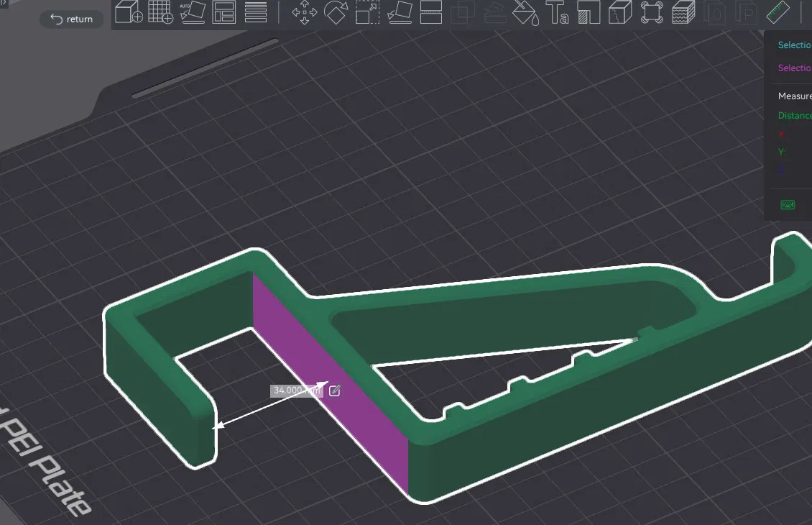Select the Rotate tool
Viewport: 812px width, 525px height.
[x=336, y=12]
